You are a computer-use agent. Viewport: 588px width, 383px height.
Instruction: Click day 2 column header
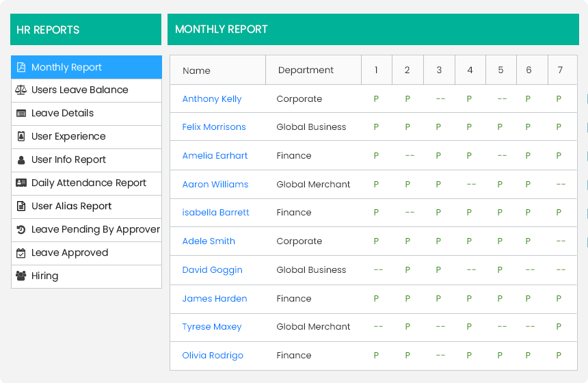pyautogui.click(x=407, y=70)
